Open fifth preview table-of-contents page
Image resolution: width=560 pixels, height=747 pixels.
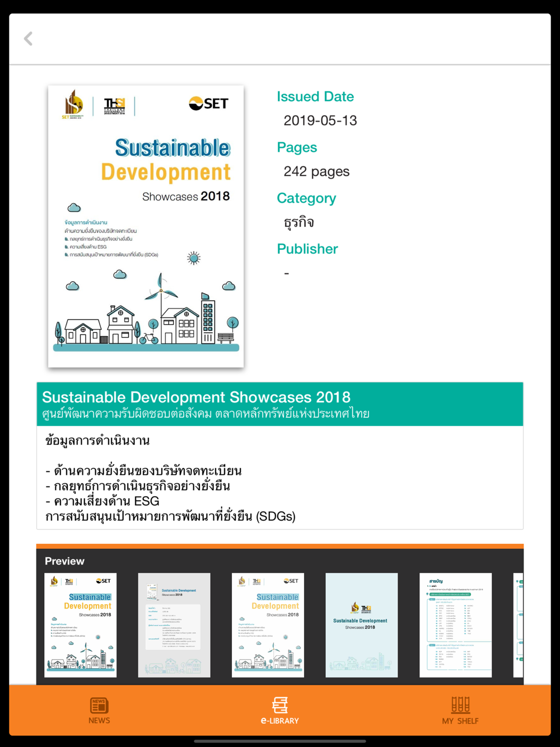(455, 625)
